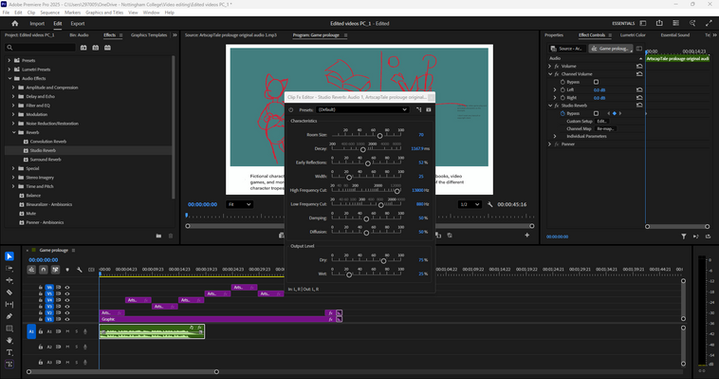Select the Type tool
The height and width of the screenshot is (379, 719).
pos(9,352)
